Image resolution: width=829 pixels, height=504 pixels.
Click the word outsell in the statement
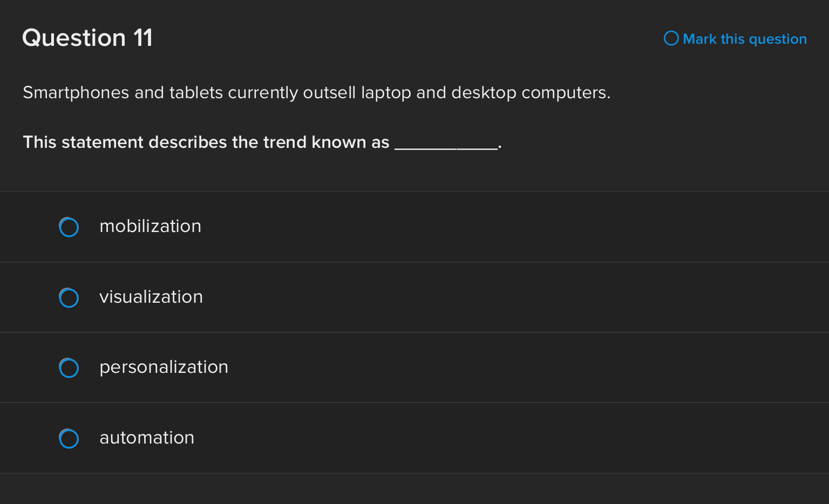[x=329, y=93]
